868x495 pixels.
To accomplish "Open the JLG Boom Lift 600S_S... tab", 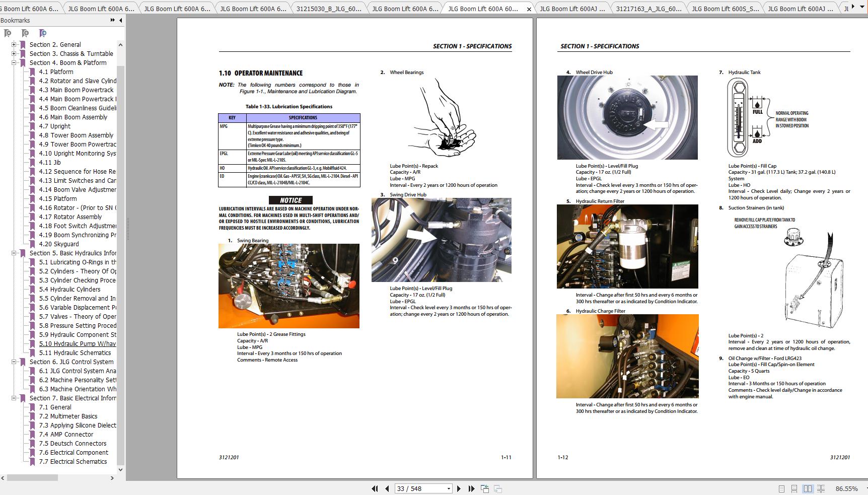I will (725, 9).
